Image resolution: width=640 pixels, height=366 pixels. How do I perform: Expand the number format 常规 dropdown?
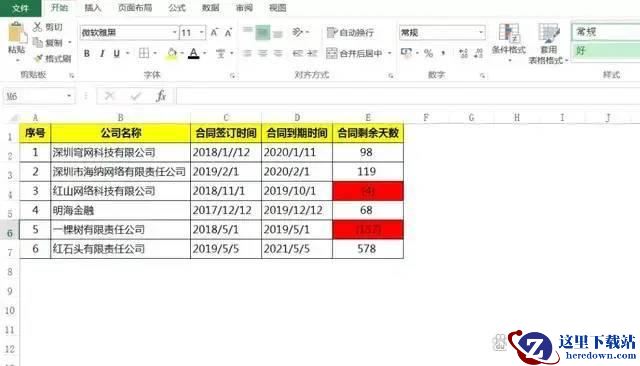tap(481, 32)
